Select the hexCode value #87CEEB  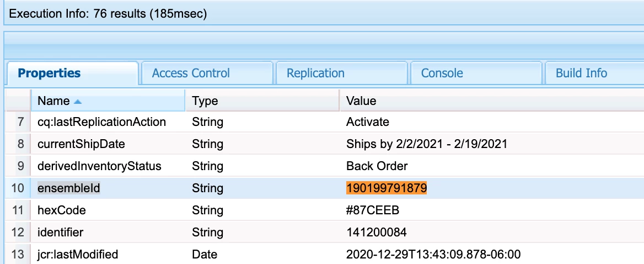372,210
